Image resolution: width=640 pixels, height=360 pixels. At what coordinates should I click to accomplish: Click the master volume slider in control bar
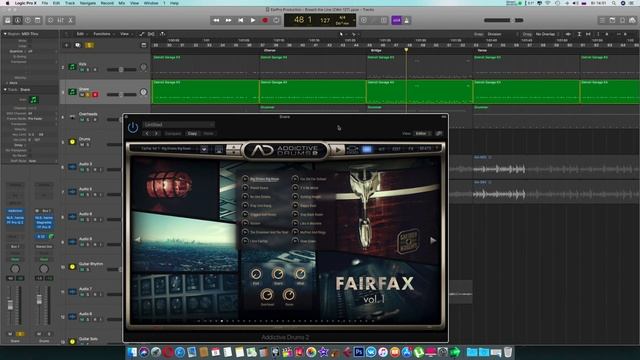click(x=503, y=20)
